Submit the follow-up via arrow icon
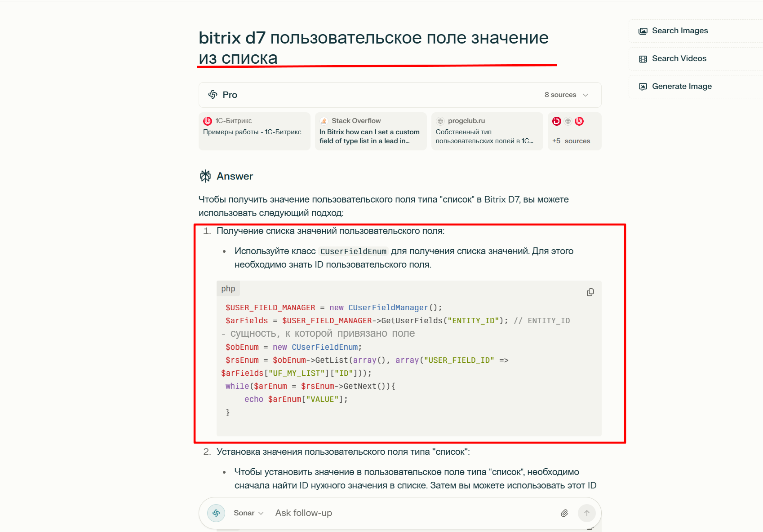 587,513
